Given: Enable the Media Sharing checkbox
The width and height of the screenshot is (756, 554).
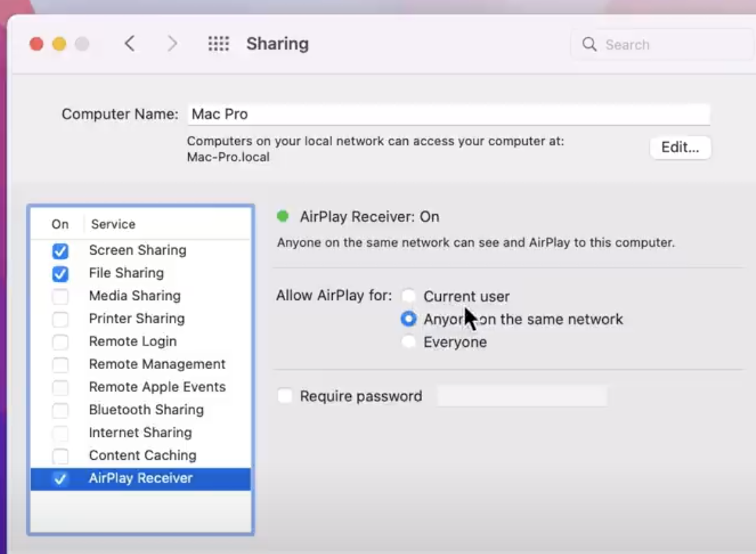Looking at the screenshot, I should (x=60, y=296).
